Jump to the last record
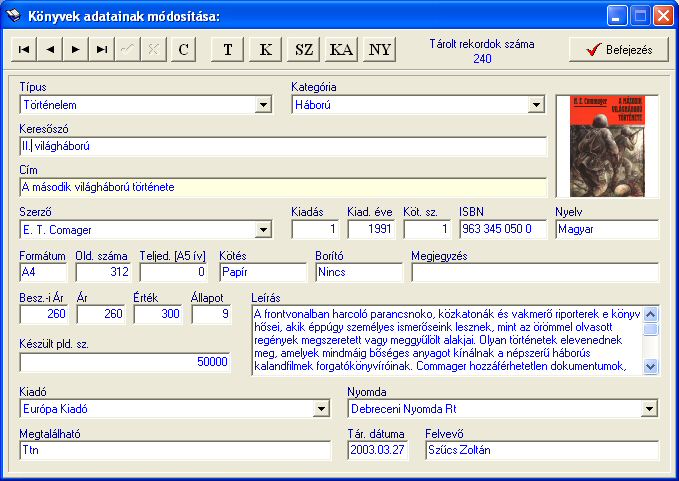Image resolution: width=679 pixels, height=481 pixels. tap(101, 49)
